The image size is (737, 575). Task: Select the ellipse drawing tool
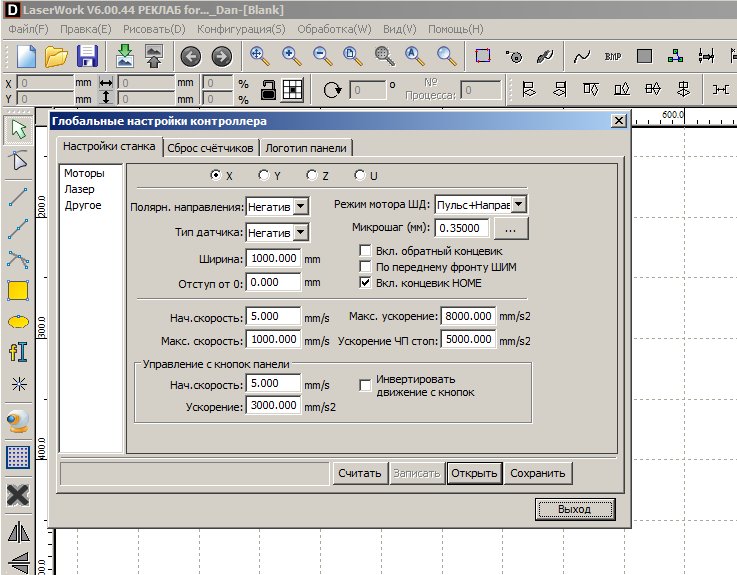click(17, 321)
